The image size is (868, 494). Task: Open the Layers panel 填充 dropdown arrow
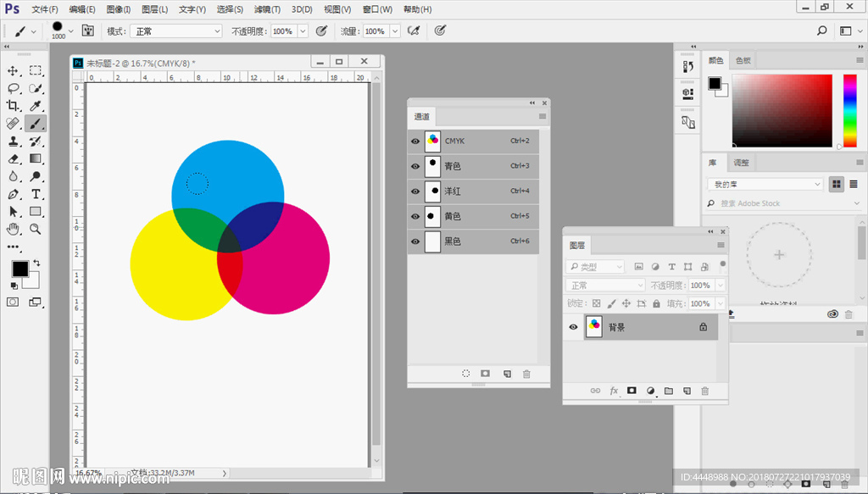[721, 303]
